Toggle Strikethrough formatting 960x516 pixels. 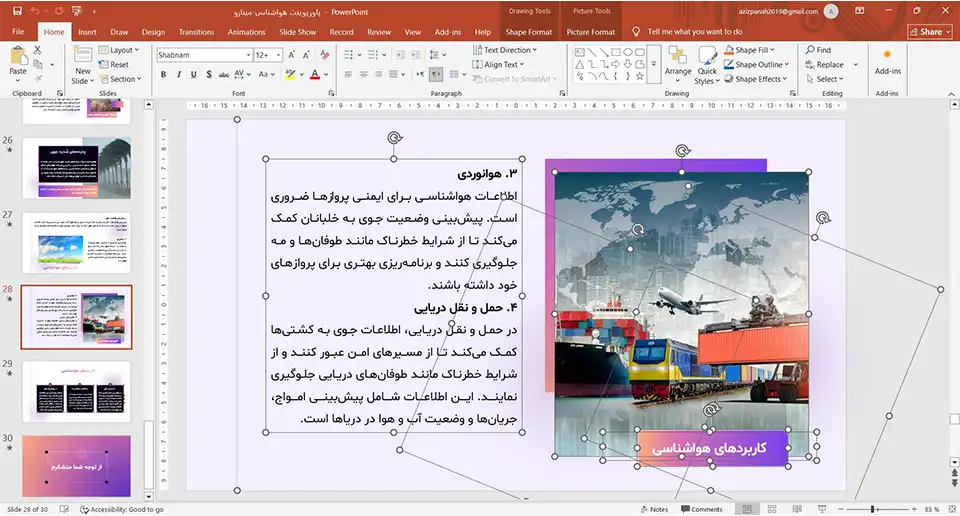(223, 74)
